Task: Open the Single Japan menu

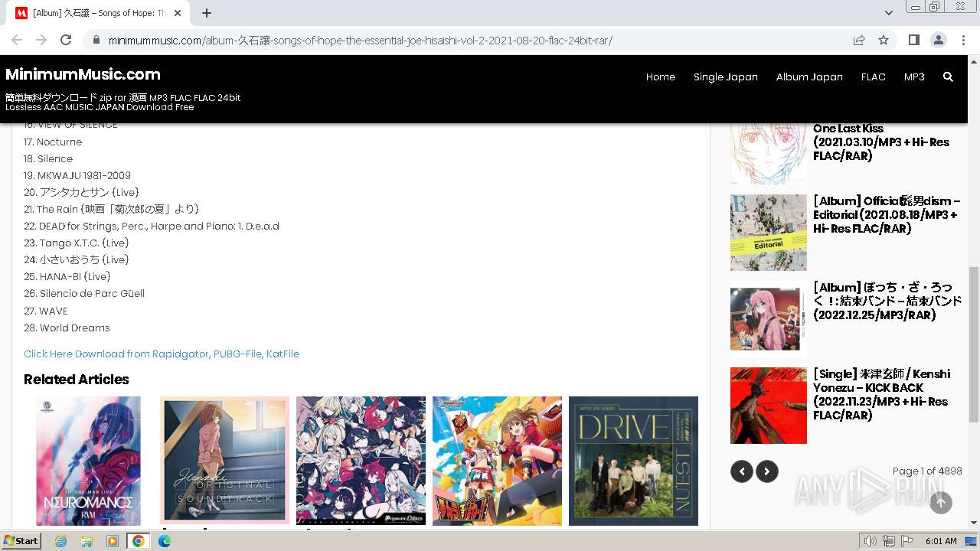Action: 725,77
